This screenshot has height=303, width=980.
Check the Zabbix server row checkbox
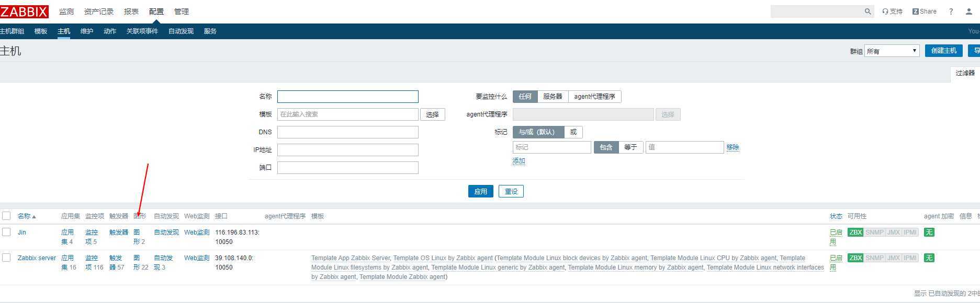pos(6,258)
